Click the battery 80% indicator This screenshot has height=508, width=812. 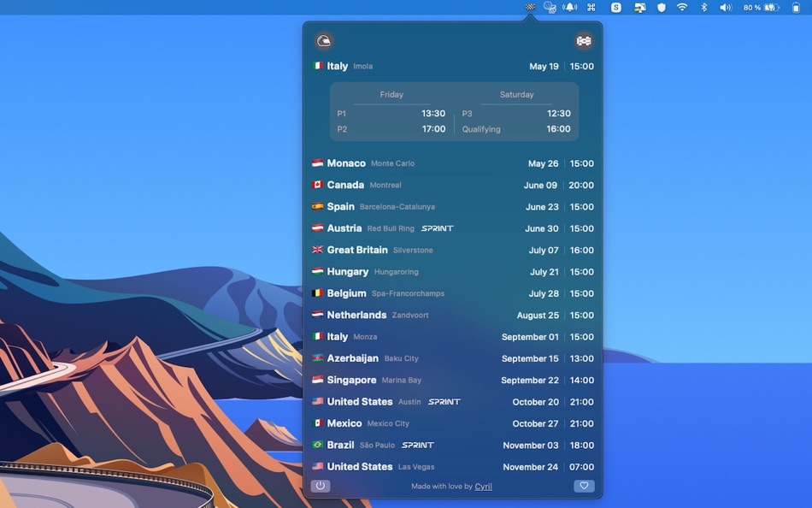point(762,7)
